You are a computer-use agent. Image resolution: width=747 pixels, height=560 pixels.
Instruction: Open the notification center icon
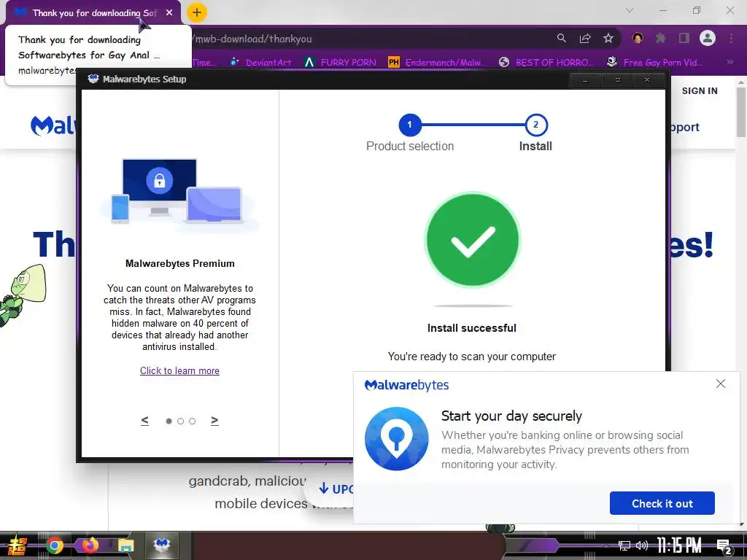point(724,547)
